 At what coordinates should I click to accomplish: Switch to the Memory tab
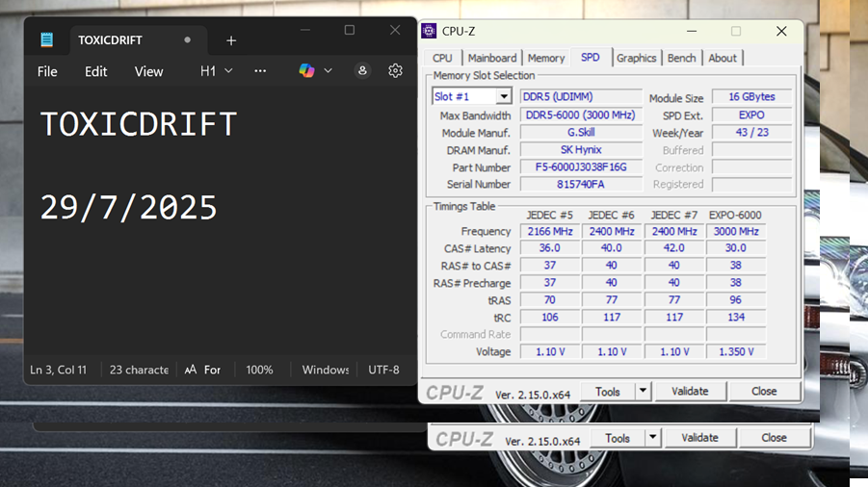pyautogui.click(x=546, y=58)
